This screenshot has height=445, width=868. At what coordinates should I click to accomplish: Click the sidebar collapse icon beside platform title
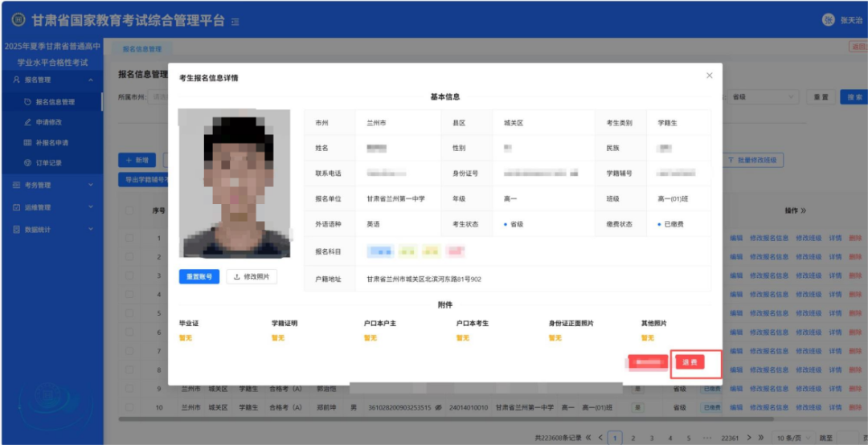(x=235, y=22)
